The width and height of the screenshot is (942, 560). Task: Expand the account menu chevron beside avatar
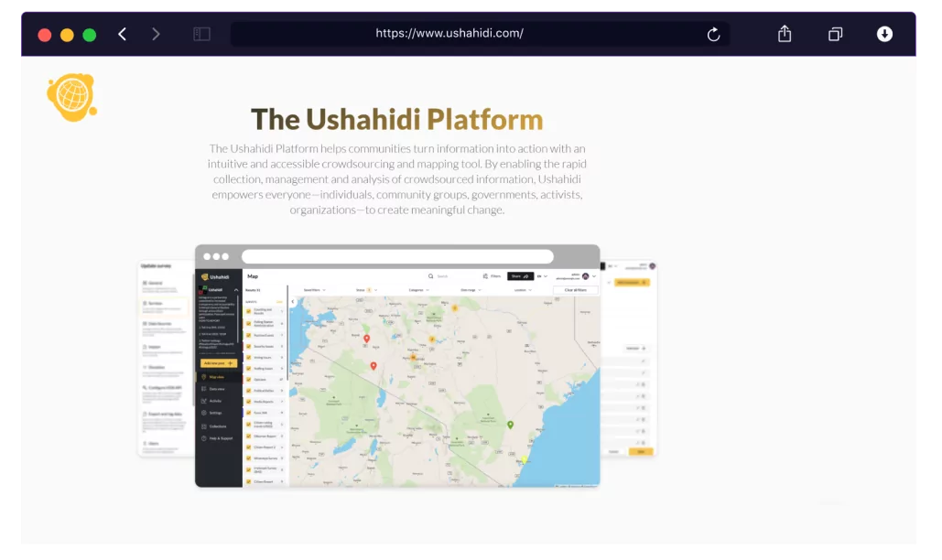click(x=594, y=276)
